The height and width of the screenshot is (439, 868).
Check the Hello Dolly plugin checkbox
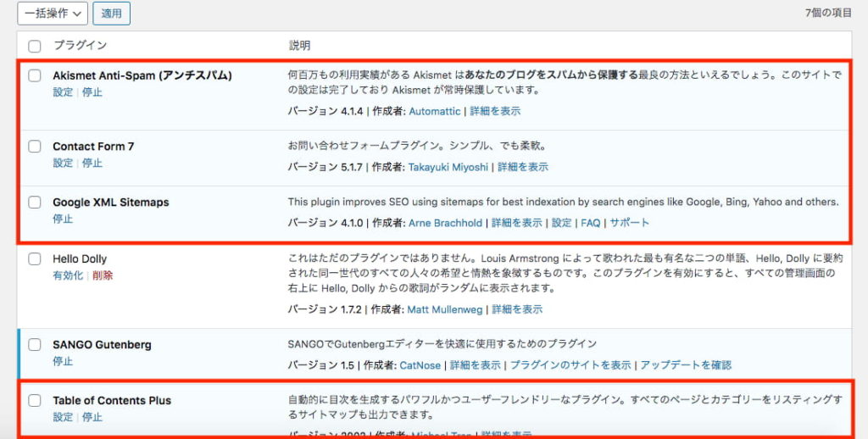click(34, 258)
